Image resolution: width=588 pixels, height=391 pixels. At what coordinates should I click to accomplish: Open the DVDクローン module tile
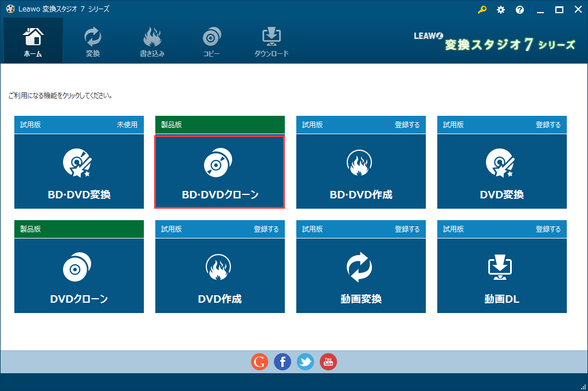pyautogui.click(x=79, y=276)
